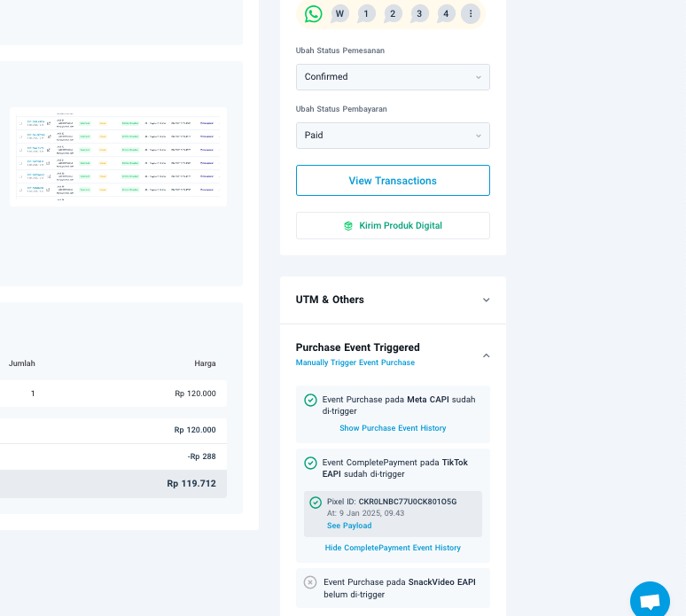Open the Ubah Status Pemesanan dropdown

[393, 77]
